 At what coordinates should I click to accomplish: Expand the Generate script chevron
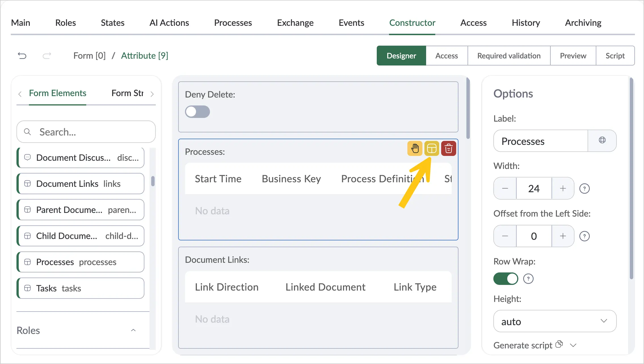click(573, 345)
